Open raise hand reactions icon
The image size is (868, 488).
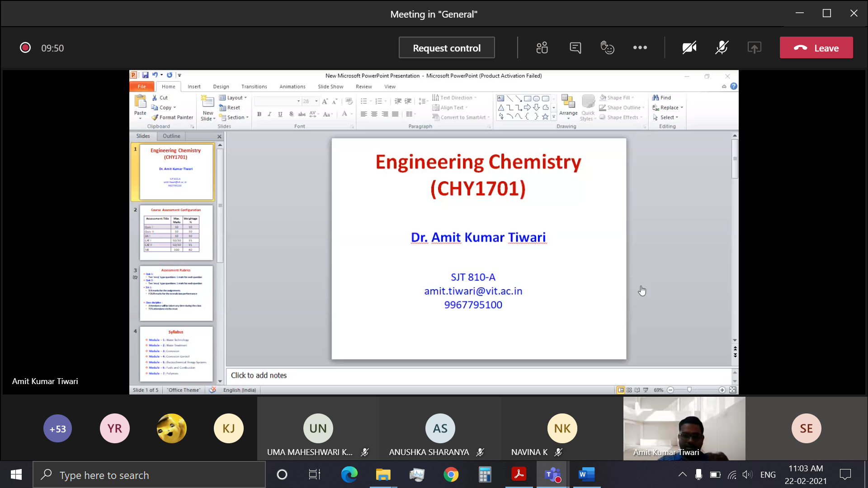[607, 47]
